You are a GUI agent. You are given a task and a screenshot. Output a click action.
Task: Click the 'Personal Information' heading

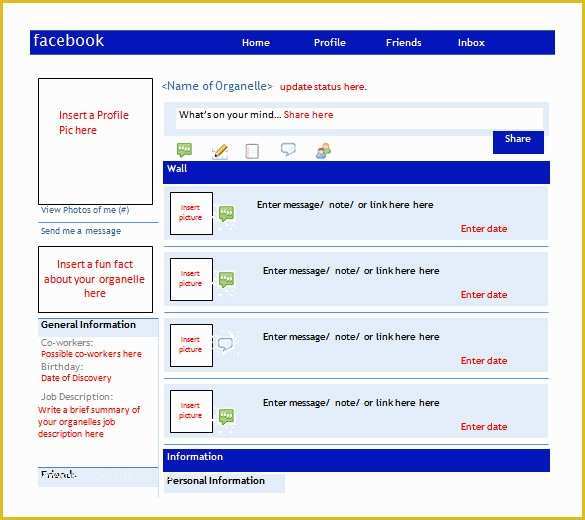pos(216,480)
